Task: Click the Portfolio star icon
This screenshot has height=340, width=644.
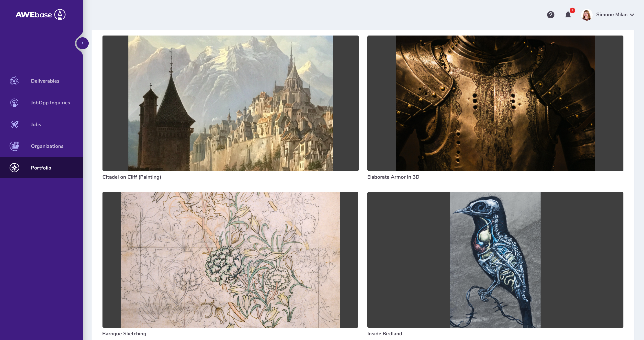Action: (14, 168)
